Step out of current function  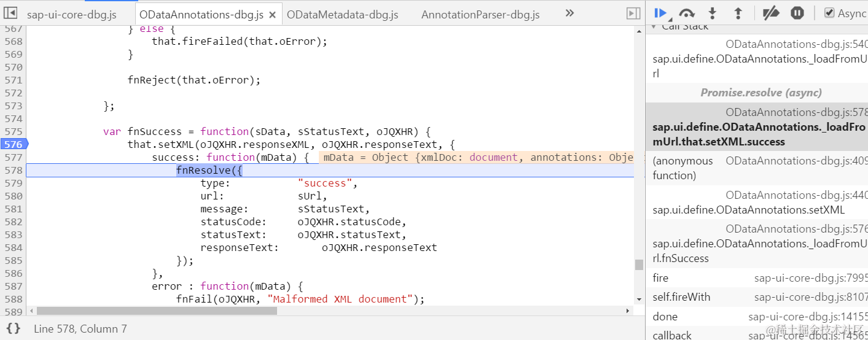pyautogui.click(x=738, y=13)
